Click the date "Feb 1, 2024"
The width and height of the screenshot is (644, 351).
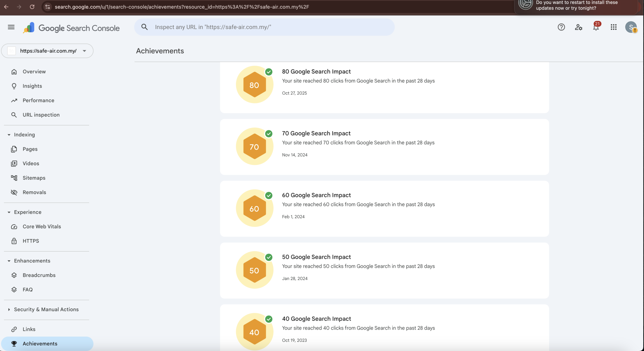(293, 217)
